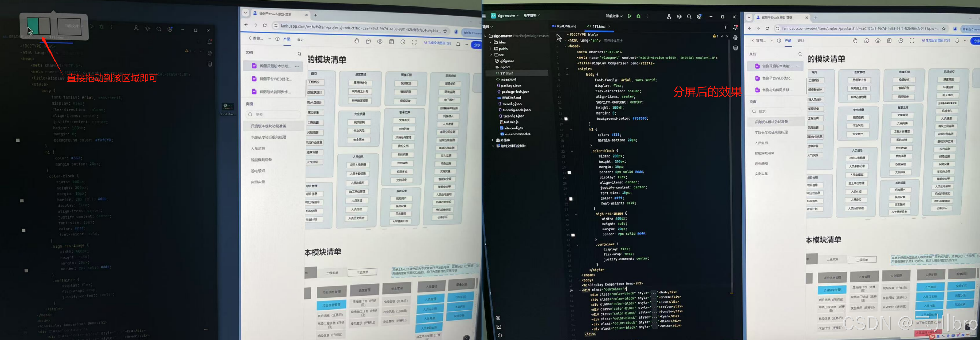
Task: Click the hand pan tool in left-photo Lanhu toolbar
Action: tap(357, 41)
